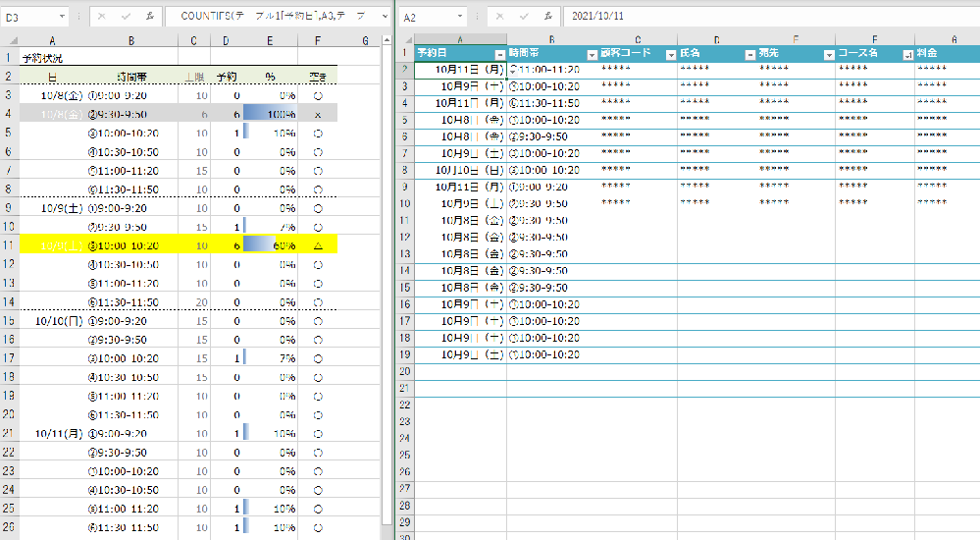
Task: Select ③10:00-10:20 cell in left row 5
Action: [x=131, y=134]
